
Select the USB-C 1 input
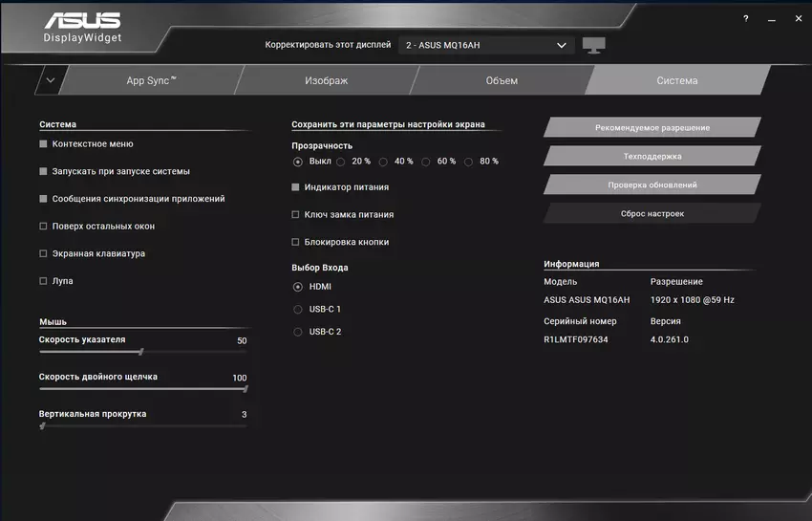coord(298,309)
